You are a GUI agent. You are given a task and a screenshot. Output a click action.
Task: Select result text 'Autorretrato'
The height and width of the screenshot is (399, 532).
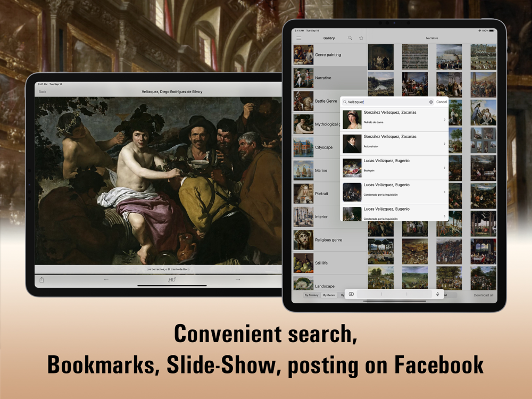[370, 146]
